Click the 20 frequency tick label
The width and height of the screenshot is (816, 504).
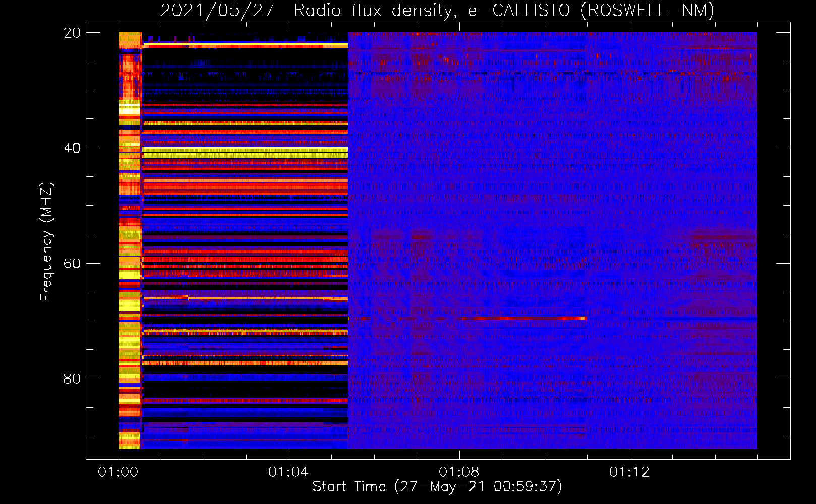(x=72, y=33)
